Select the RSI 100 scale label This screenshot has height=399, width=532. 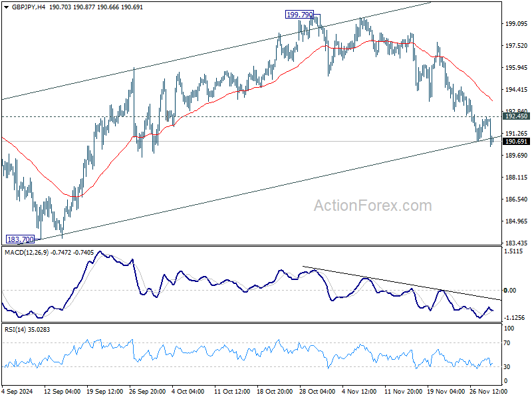click(509, 329)
